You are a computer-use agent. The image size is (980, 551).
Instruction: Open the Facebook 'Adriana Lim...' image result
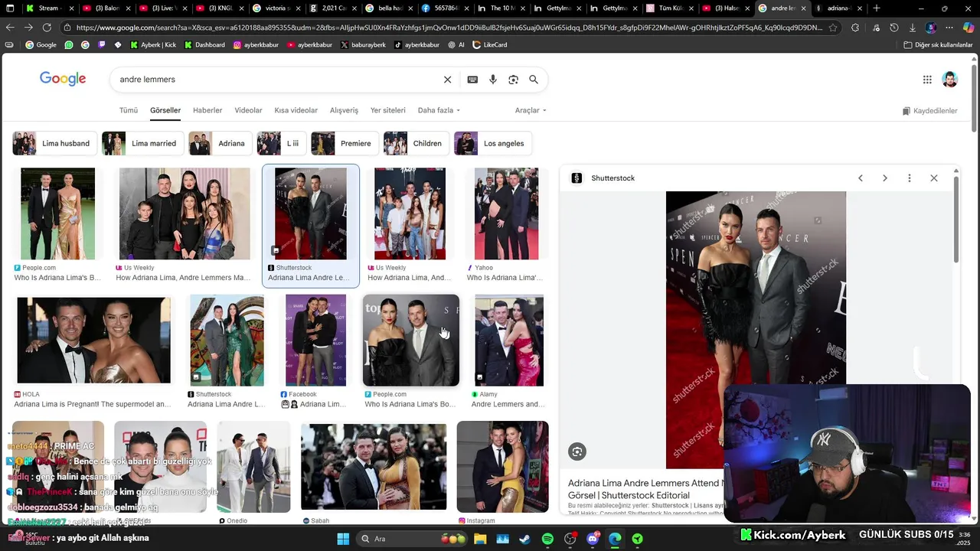[315, 341]
